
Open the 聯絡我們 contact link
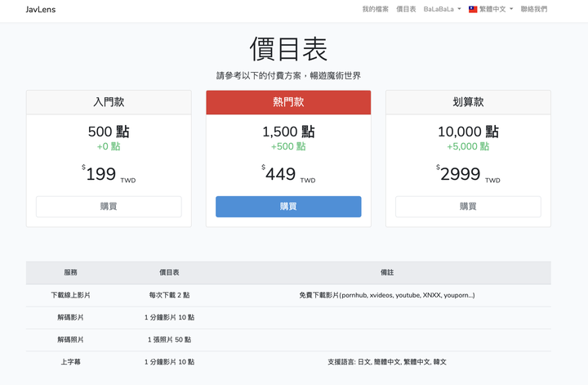pyautogui.click(x=534, y=10)
